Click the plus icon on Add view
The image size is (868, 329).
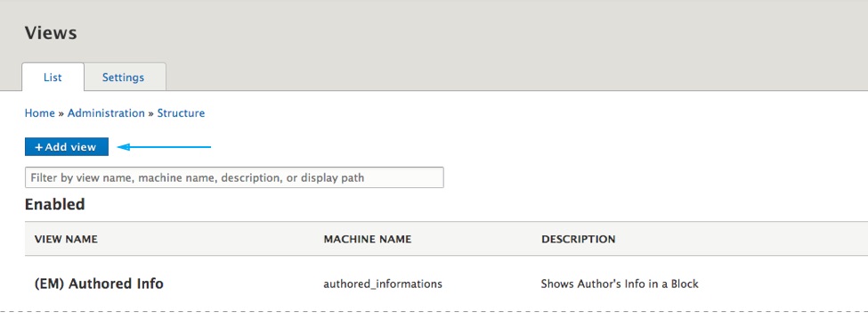pyautogui.click(x=39, y=147)
